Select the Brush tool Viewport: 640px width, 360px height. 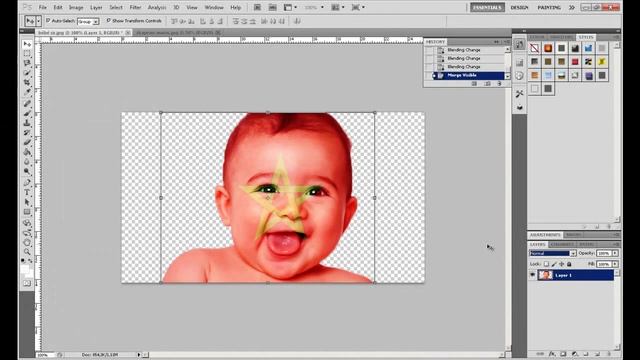click(27, 113)
